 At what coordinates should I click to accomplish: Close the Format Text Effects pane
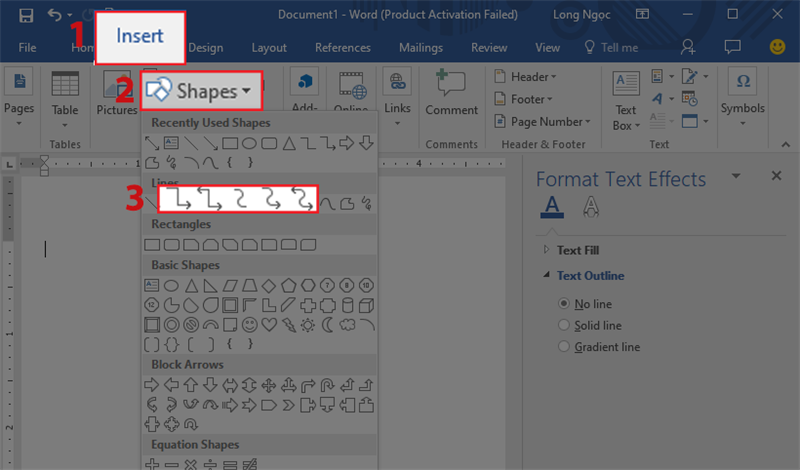tap(776, 175)
